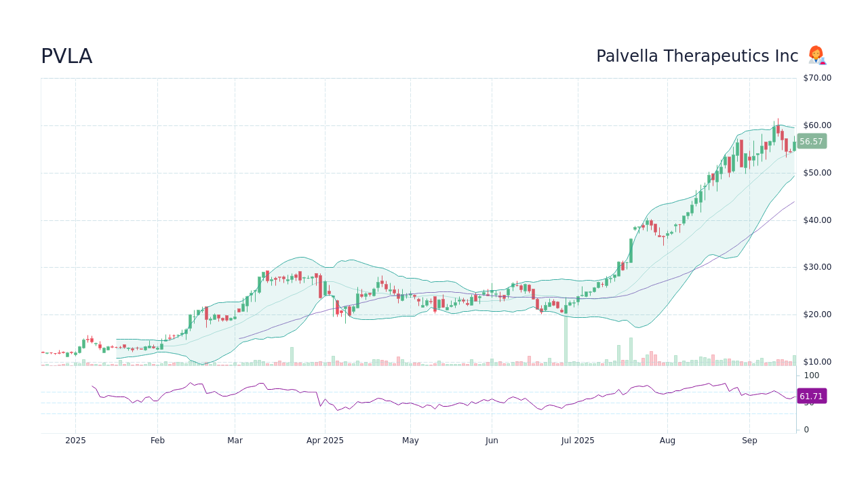
Task: Click the May date axis label
Action: (410, 441)
